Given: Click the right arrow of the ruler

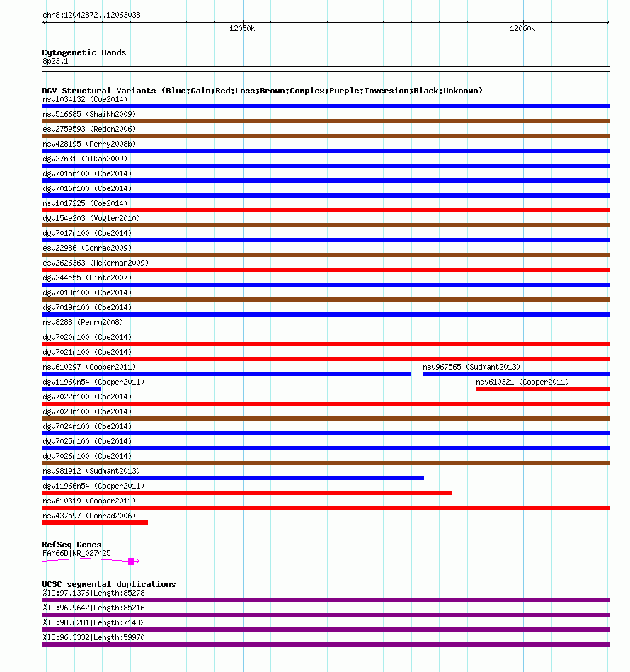Looking at the screenshot, I should point(608,22).
